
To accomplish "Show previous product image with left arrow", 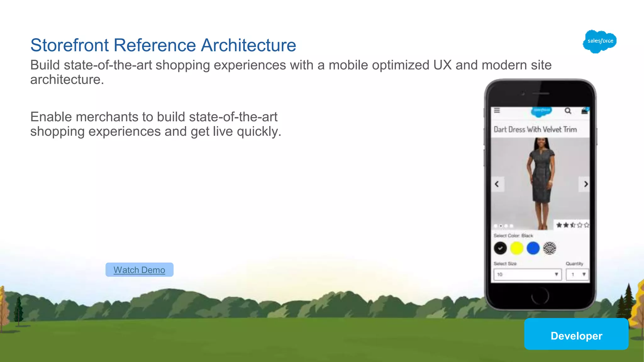I will (497, 184).
